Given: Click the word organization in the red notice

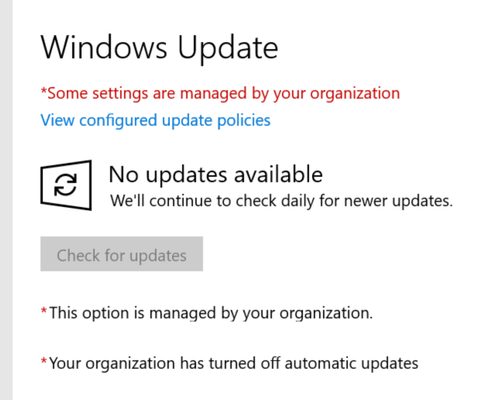Looking at the screenshot, I should 355,94.
